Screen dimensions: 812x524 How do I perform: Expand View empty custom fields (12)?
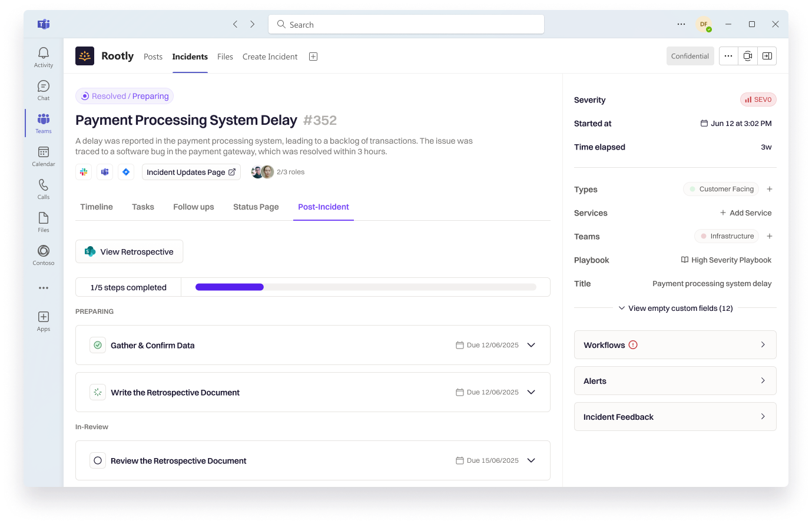[675, 308]
